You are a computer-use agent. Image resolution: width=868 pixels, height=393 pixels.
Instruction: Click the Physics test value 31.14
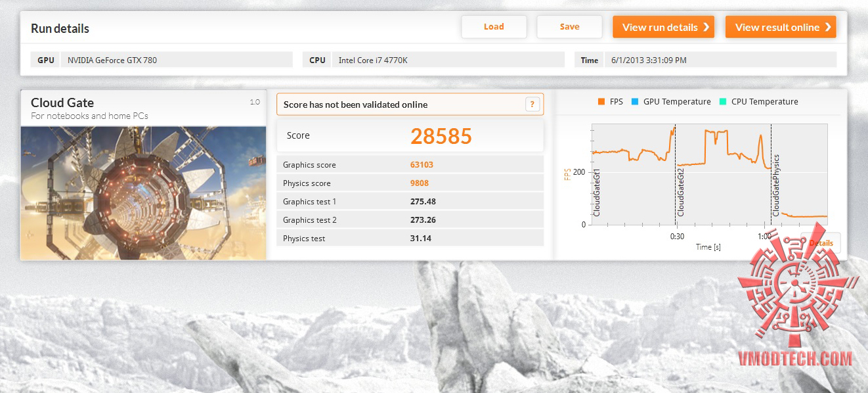pos(421,239)
